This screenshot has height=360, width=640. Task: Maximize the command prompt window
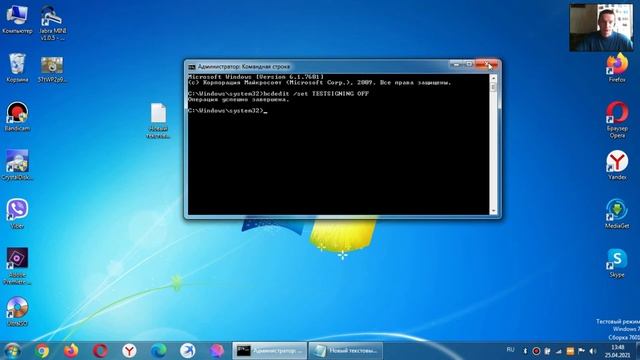(469, 64)
